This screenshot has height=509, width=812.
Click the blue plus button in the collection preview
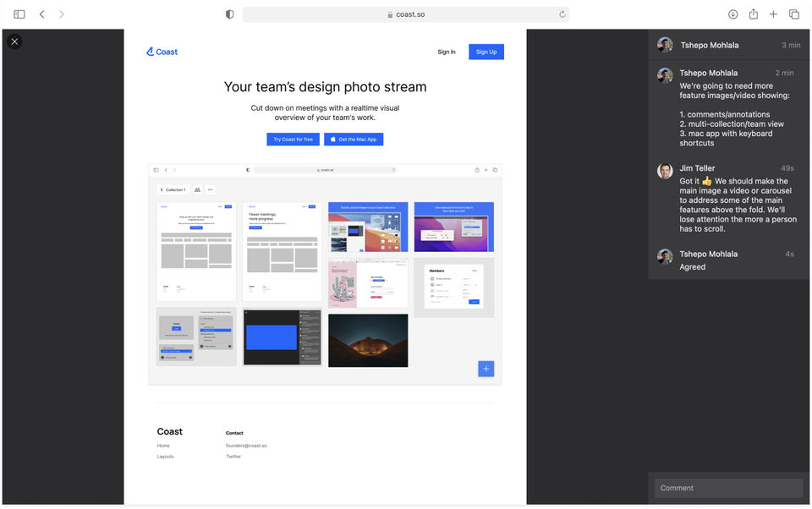point(486,369)
